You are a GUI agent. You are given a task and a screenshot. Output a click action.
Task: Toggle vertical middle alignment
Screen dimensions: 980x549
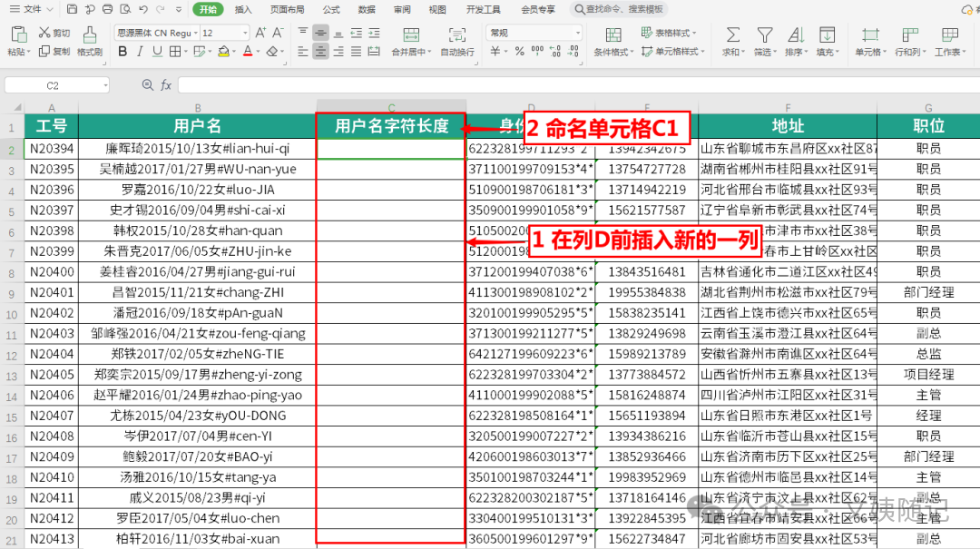point(320,33)
